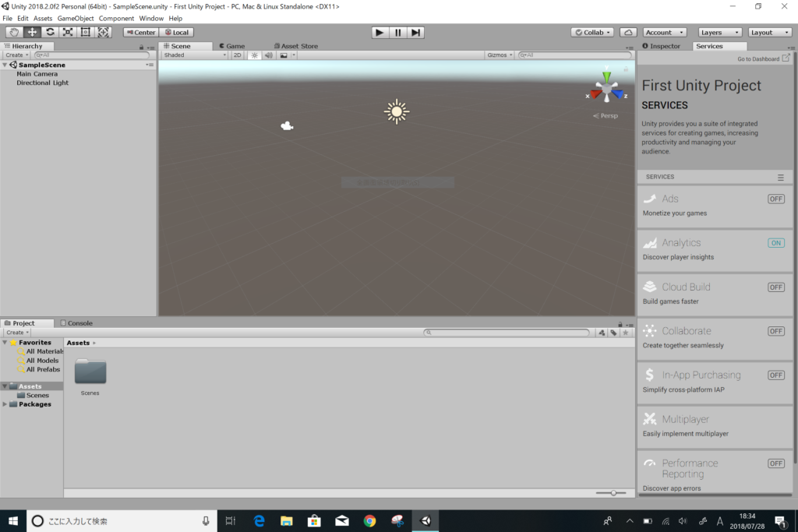
Task: Click the Pause button
Action: click(x=398, y=32)
